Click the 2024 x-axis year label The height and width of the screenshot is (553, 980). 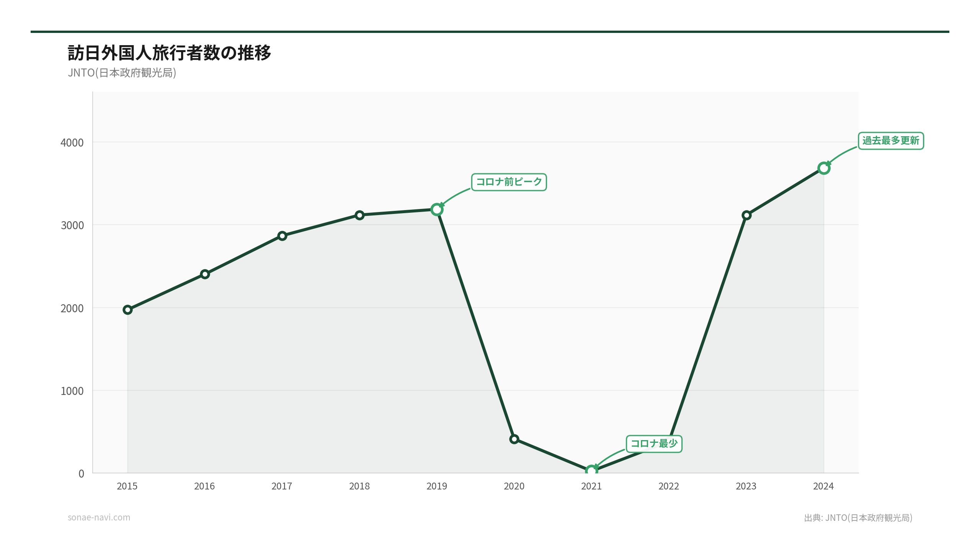tap(823, 486)
